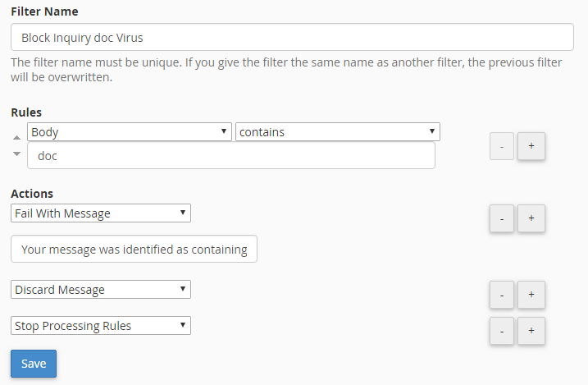The height and width of the screenshot is (385, 588).
Task: Open the Body rule field dropdown
Action: [x=130, y=131]
